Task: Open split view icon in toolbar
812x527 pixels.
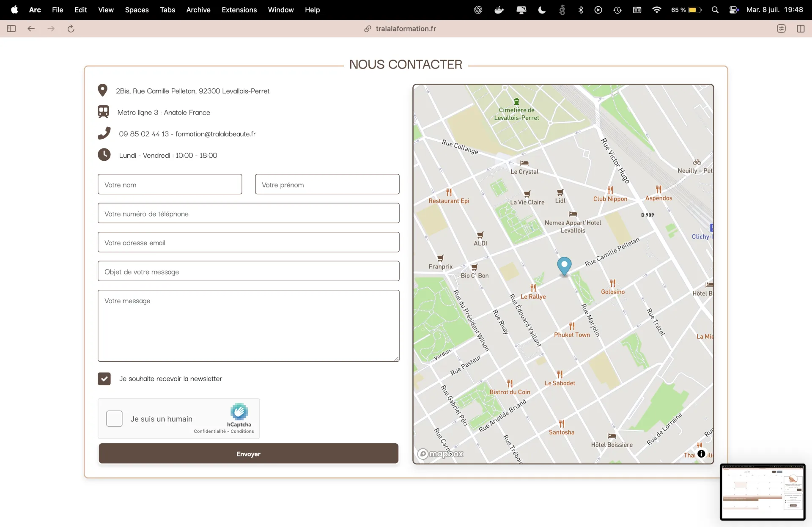Action: (x=801, y=28)
